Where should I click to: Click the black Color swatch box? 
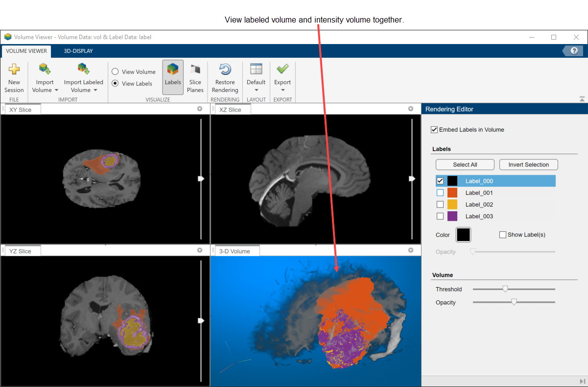coord(463,235)
